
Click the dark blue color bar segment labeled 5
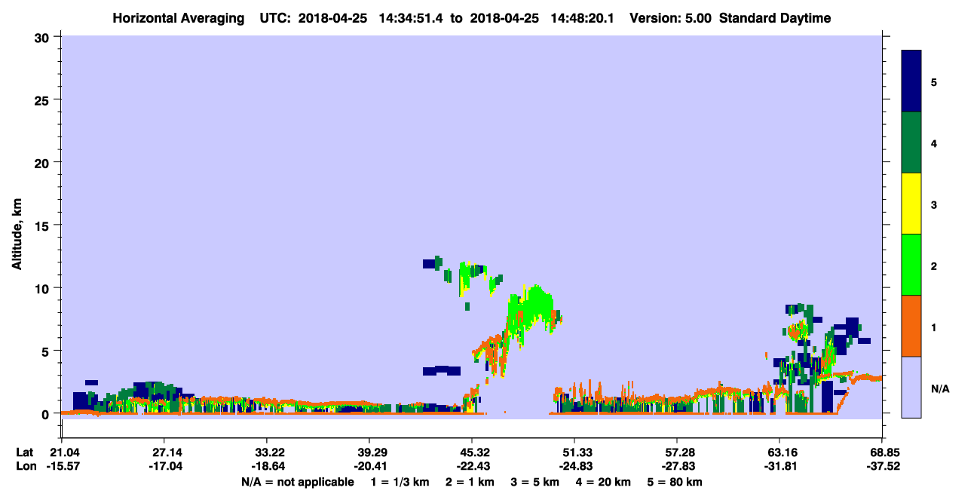911,81
